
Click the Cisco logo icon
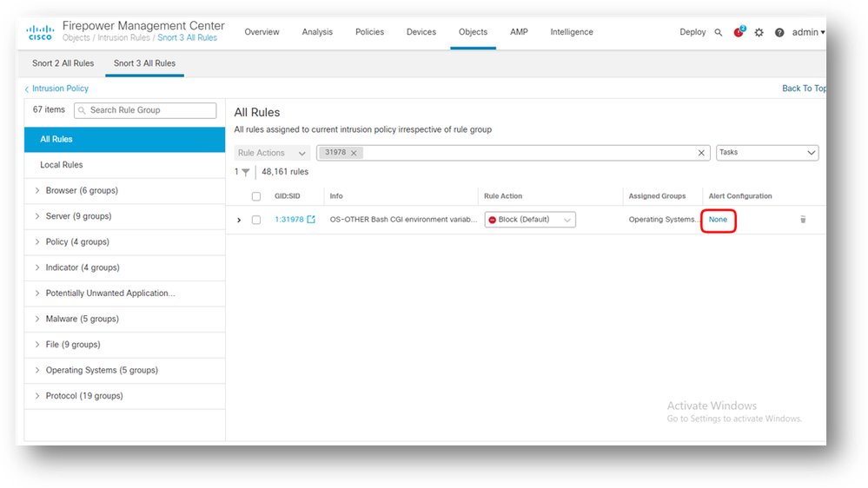coord(41,33)
